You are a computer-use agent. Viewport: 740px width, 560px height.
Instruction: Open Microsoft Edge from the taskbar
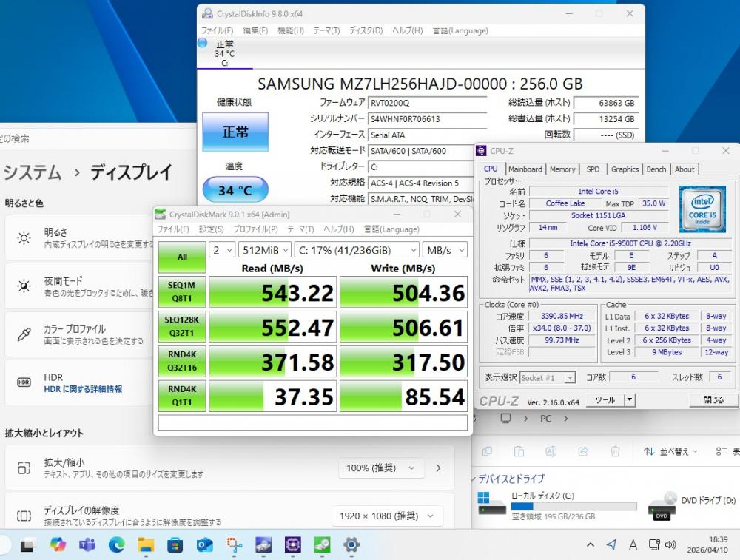pos(116,545)
